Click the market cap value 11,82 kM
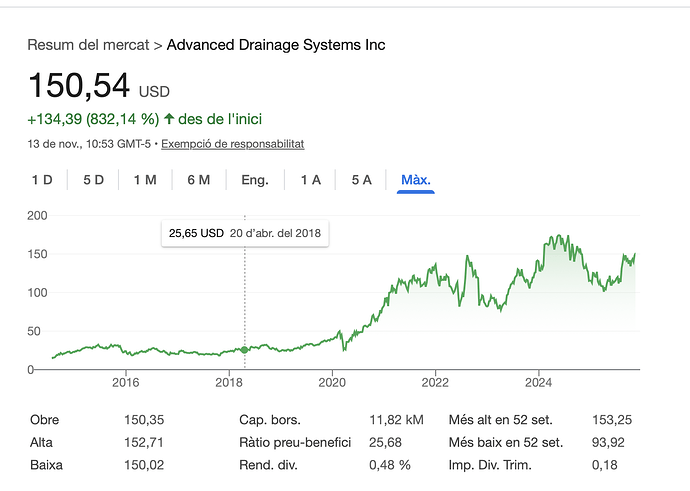 396,420
